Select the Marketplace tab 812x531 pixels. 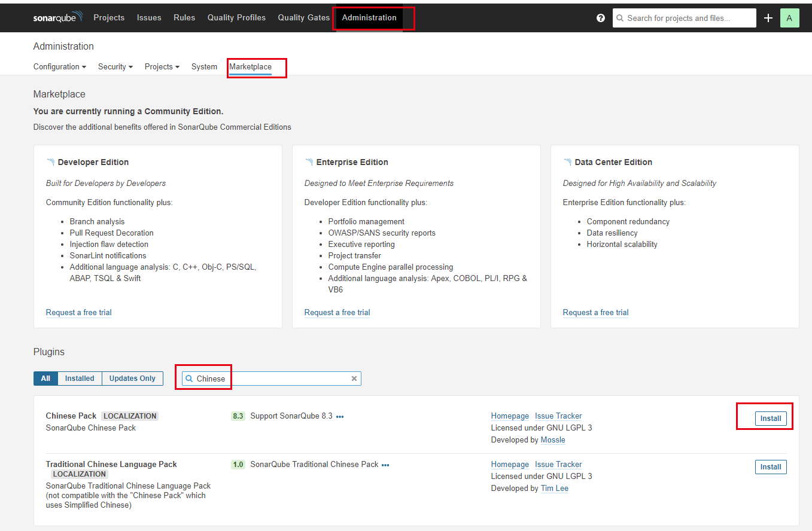(x=250, y=67)
